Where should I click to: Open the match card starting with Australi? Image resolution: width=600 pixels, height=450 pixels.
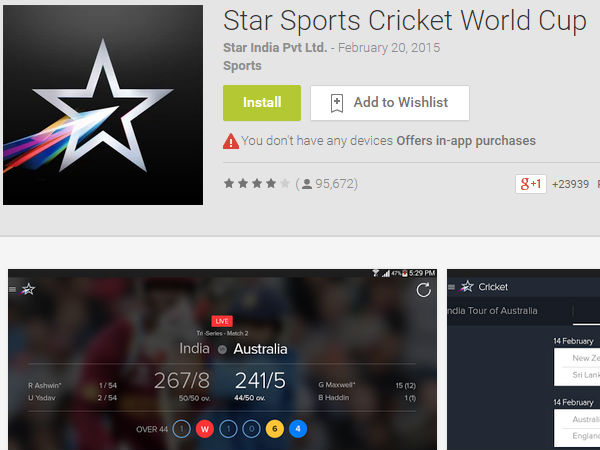pos(577,428)
